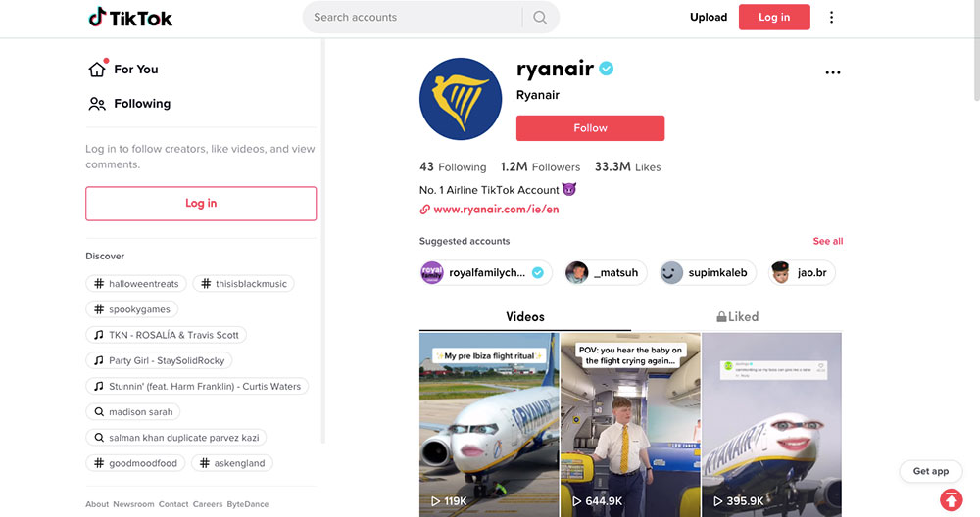Viewport: 980px width, 517px height.
Task: Open the _matsuh suggested account
Action: click(x=606, y=272)
